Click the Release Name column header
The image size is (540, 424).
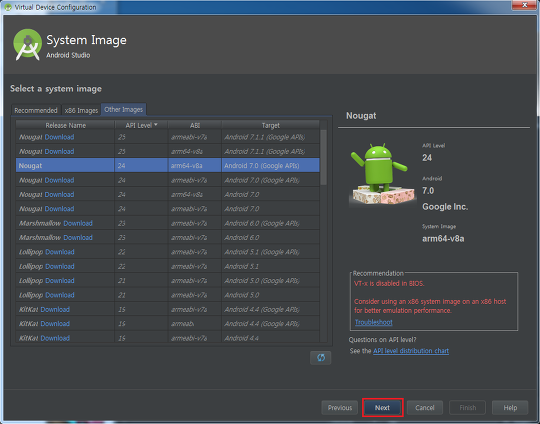click(x=65, y=125)
